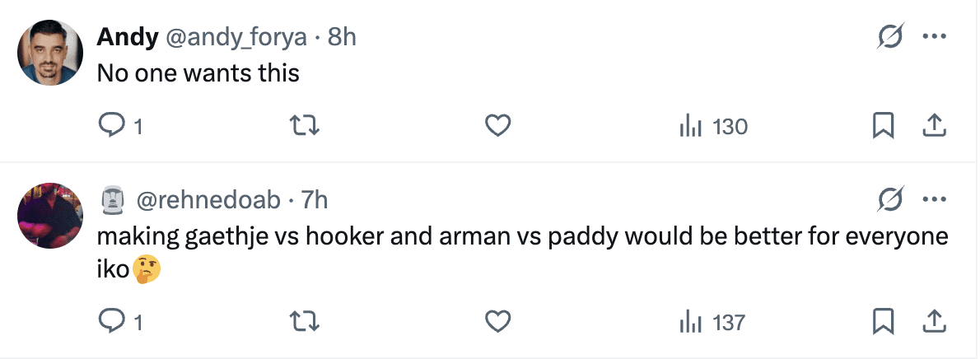View analytics showing 130 views
This screenshot has width=980, height=359.
(x=712, y=127)
